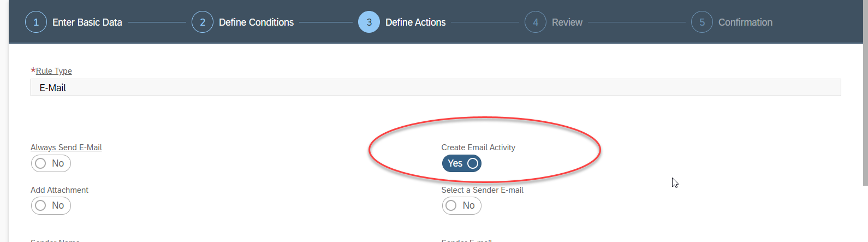Viewport: 868px width, 242px height.
Task: Go to Enter Basic Data step
Action: 87,22
